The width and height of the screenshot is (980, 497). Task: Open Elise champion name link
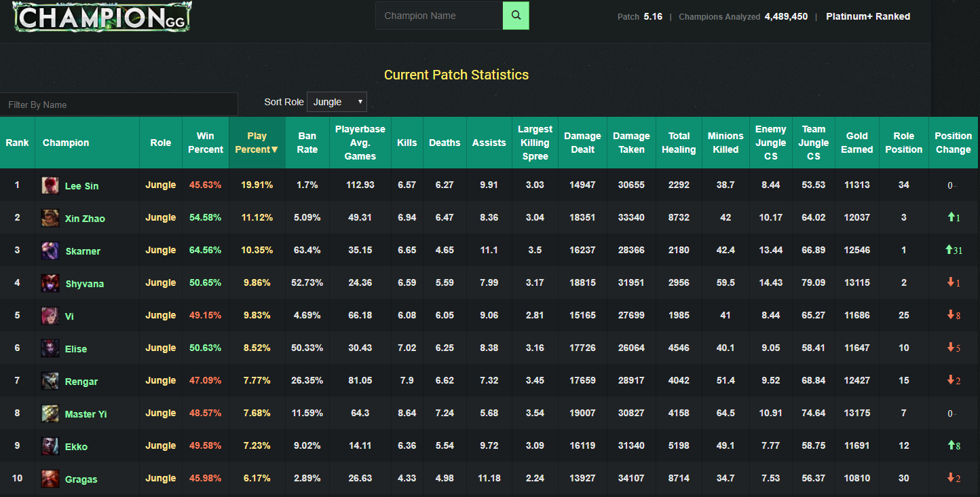[76, 349]
